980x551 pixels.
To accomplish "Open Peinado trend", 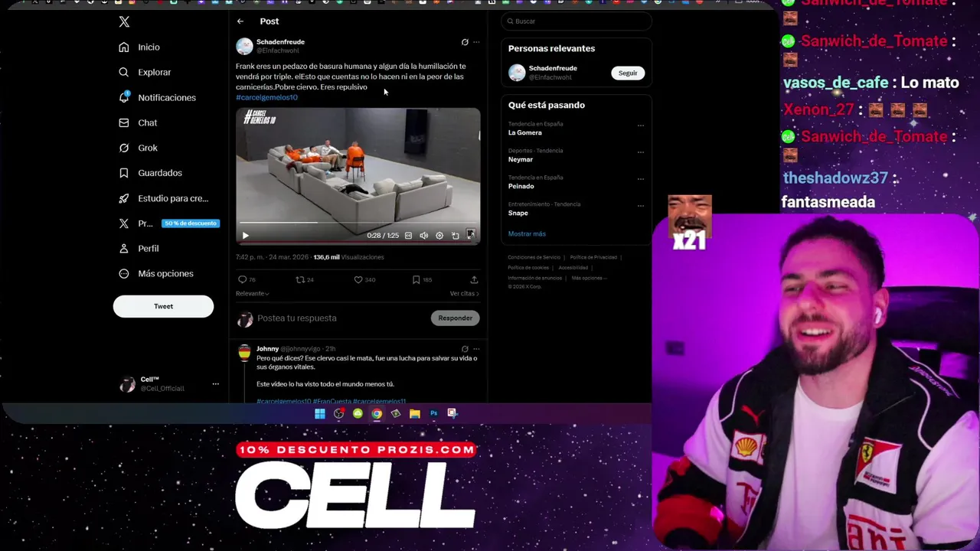I will [521, 186].
